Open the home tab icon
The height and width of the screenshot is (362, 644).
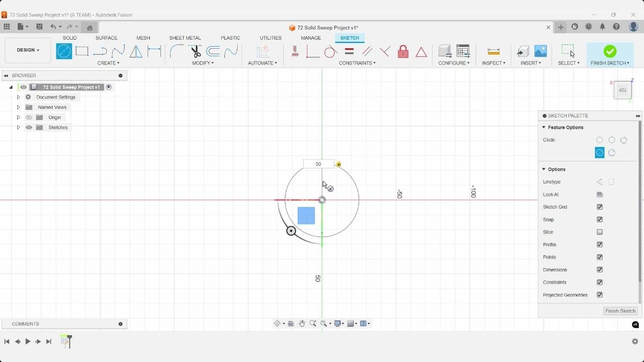(90, 28)
